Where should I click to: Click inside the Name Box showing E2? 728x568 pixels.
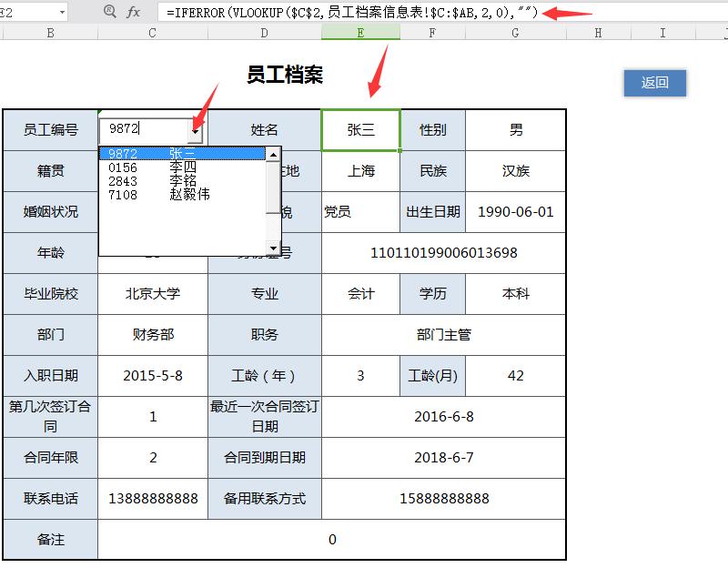point(27,13)
